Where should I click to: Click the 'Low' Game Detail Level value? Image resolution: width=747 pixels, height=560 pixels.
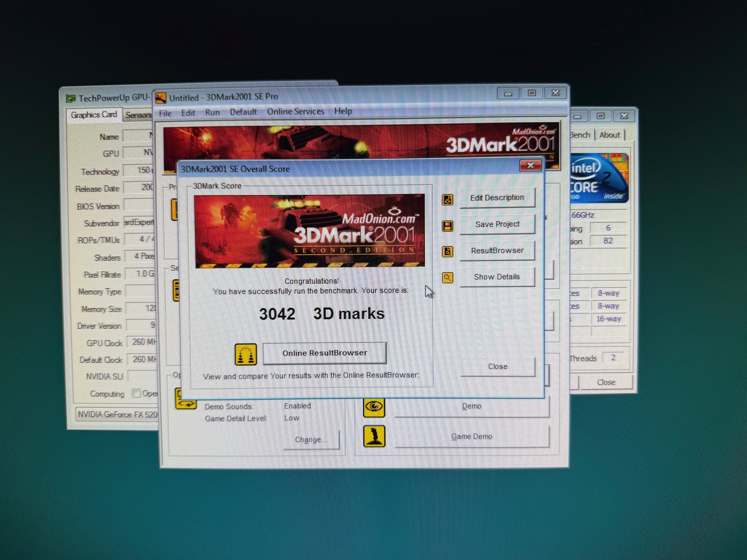point(291,418)
